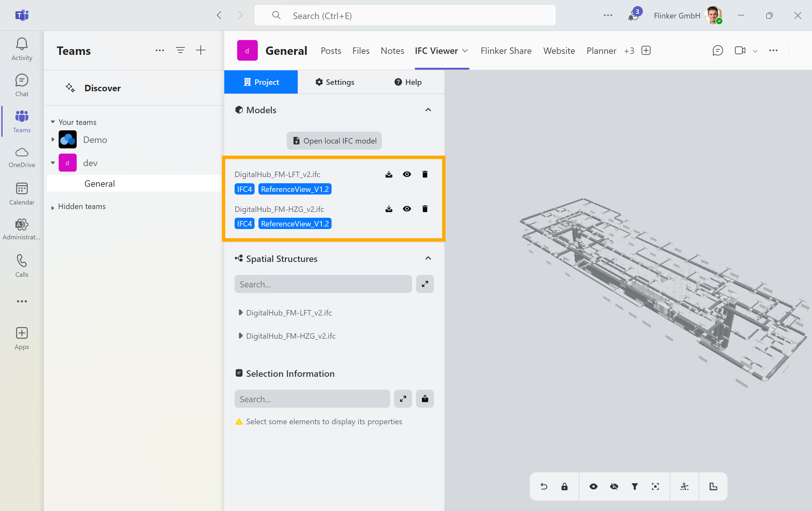Open local IFC model button
The width and height of the screenshot is (812, 511).
(x=334, y=140)
